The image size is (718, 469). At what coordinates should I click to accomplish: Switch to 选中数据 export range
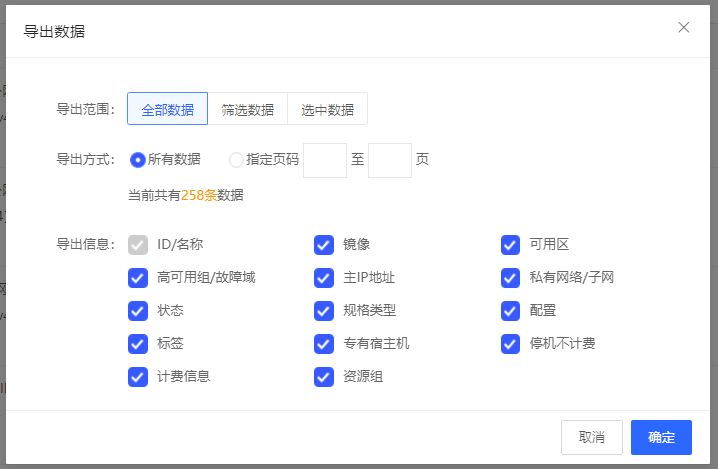point(327,109)
